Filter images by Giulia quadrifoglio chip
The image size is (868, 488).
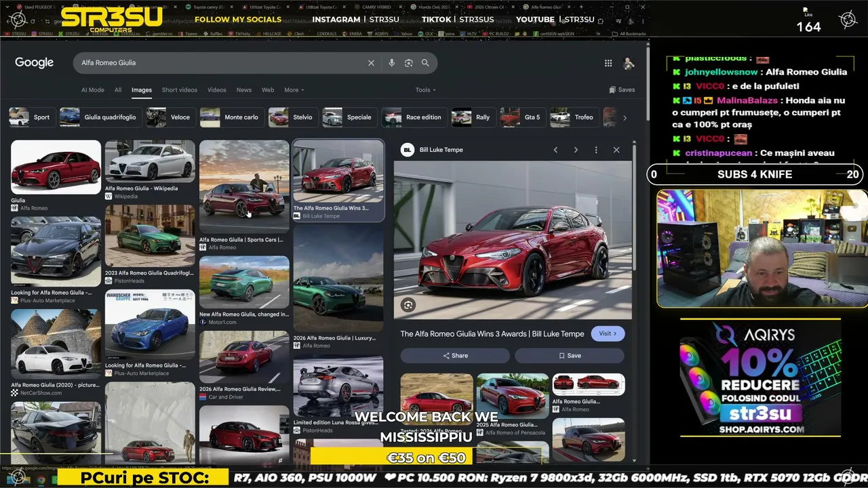pyautogui.click(x=100, y=117)
